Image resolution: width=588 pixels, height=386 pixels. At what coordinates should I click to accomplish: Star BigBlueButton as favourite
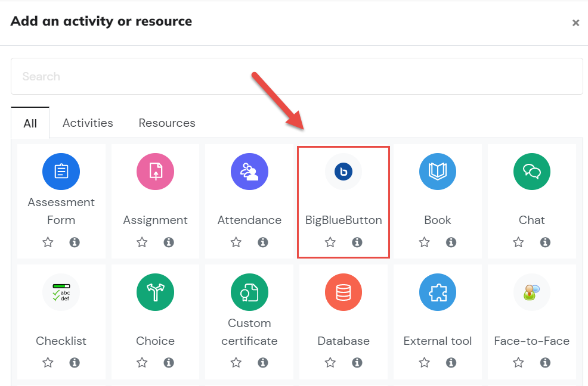point(330,242)
